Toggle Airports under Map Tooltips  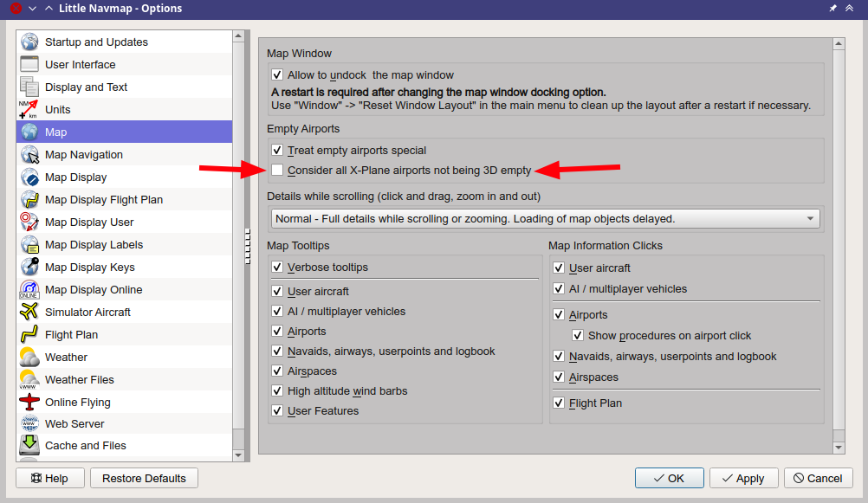pyautogui.click(x=277, y=331)
